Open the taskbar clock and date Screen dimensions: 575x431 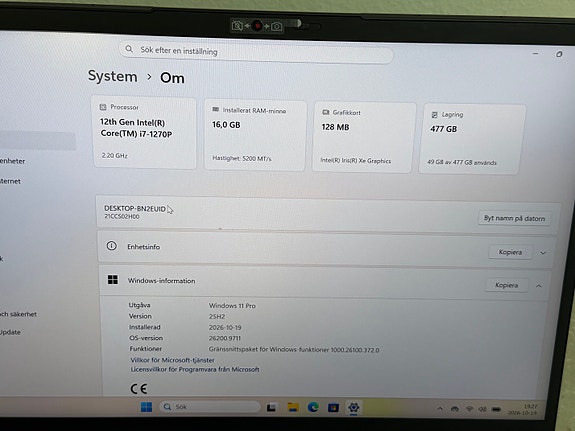tap(523, 410)
